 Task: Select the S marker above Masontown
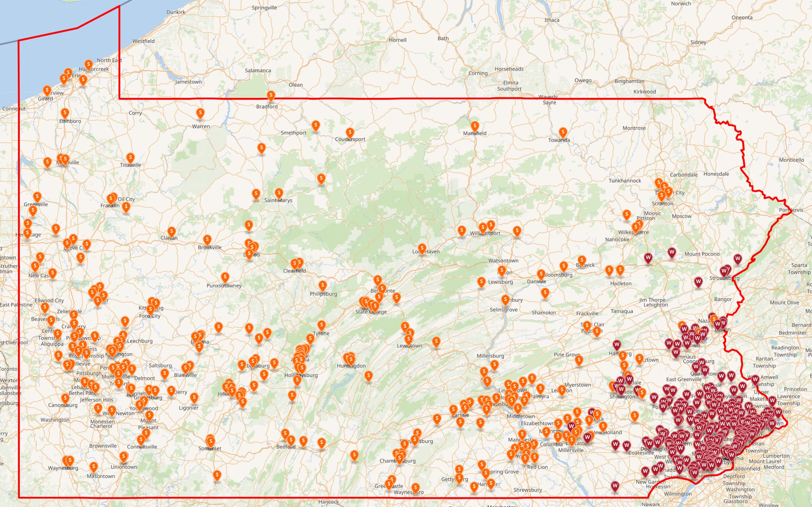[x=94, y=467]
